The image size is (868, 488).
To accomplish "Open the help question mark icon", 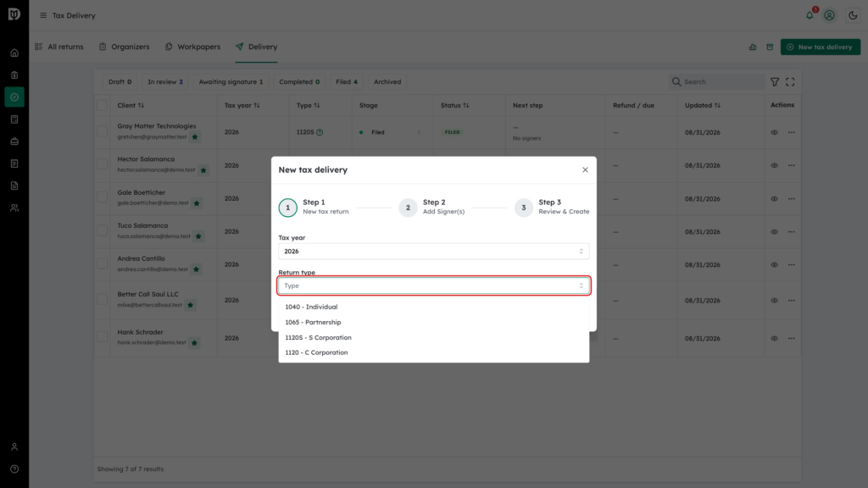I will [14, 469].
